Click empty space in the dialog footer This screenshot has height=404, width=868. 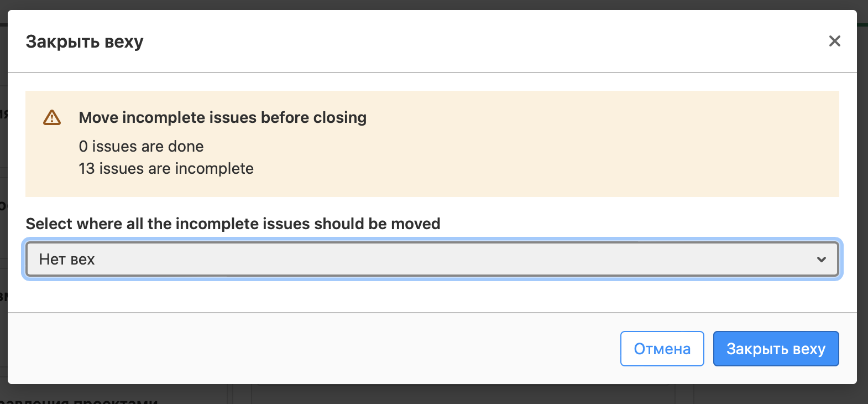pyautogui.click(x=332, y=349)
